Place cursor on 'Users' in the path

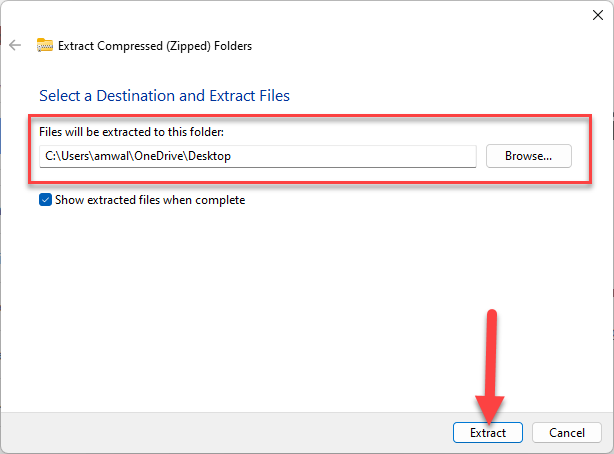(x=75, y=156)
